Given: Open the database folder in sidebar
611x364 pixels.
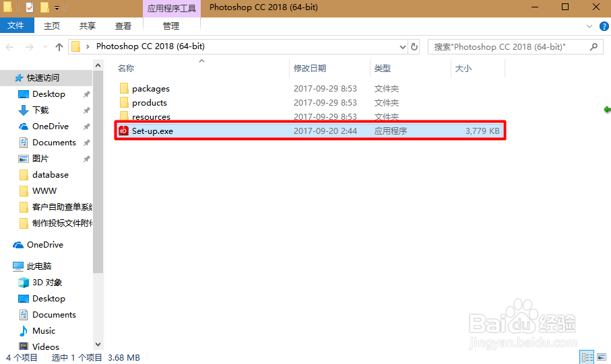Looking at the screenshot, I should click(51, 175).
